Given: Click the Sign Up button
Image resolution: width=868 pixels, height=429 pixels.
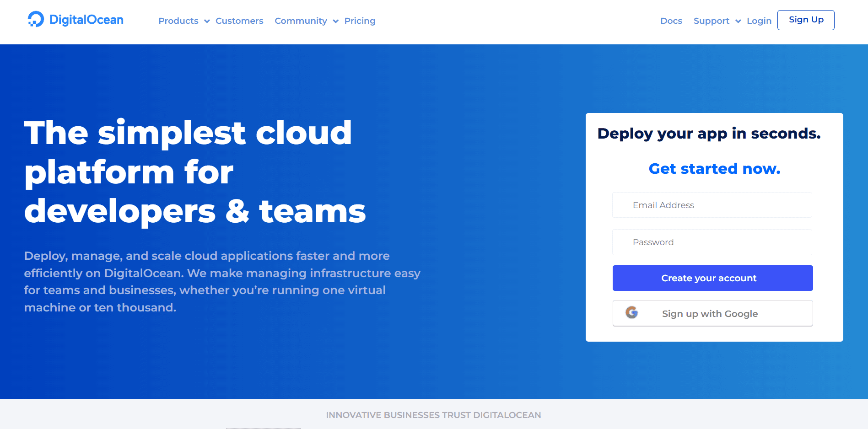Looking at the screenshot, I should tap(806, 20).
